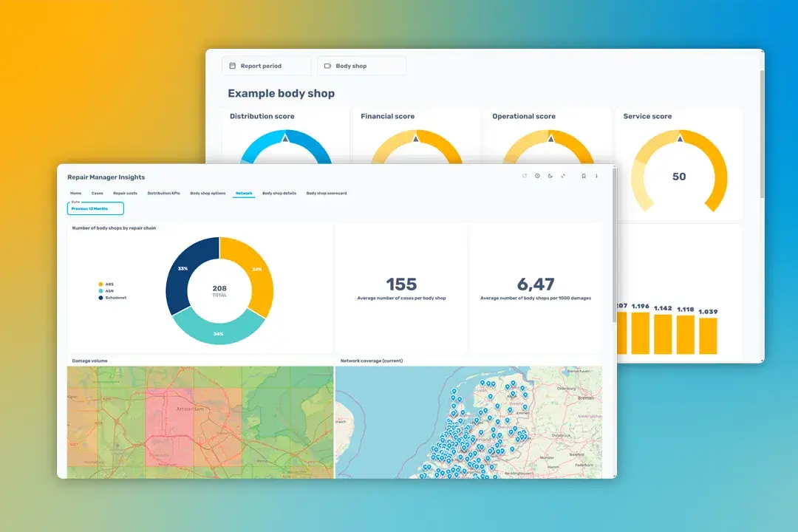Viewport: 798px width, 532px height.
Task: Click the '6,47' average body shops value
Action: coord(536,284)
